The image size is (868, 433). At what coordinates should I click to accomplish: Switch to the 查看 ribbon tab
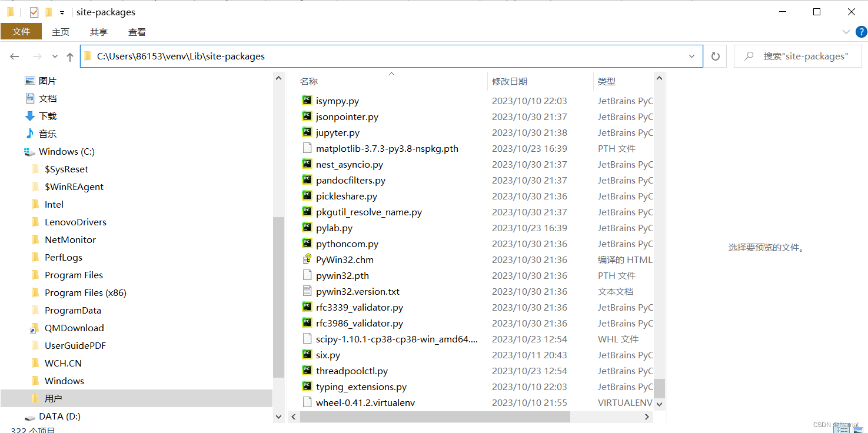pos(137,32)
